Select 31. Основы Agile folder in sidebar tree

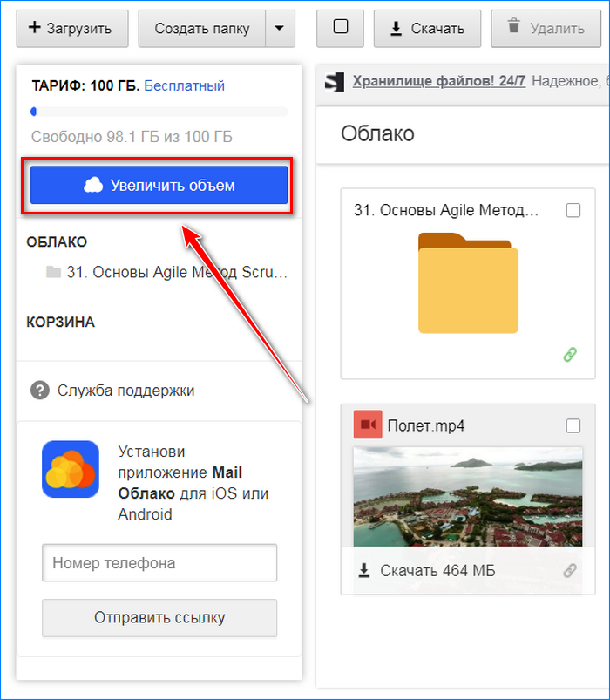coord(167,272)
